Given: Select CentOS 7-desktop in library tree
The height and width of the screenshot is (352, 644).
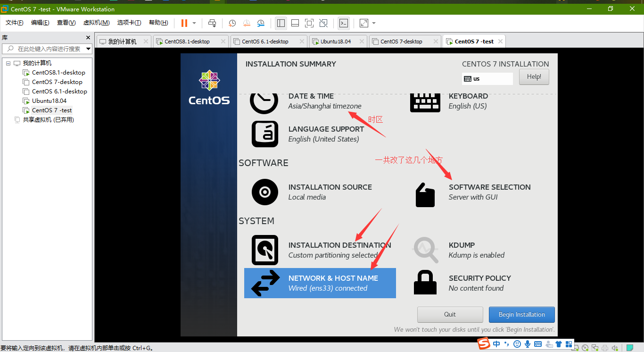Looking at the screenshot, I should tap(53, 82).
